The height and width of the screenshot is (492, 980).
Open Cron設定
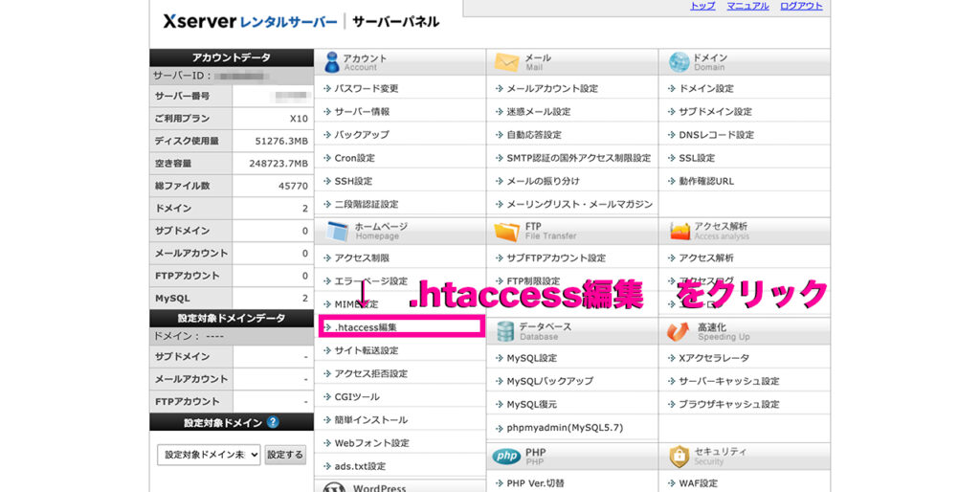[354, 158]
